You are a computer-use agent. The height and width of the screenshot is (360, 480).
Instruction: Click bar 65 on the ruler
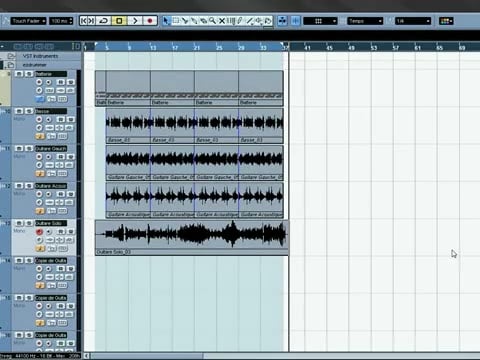(440, 48)
